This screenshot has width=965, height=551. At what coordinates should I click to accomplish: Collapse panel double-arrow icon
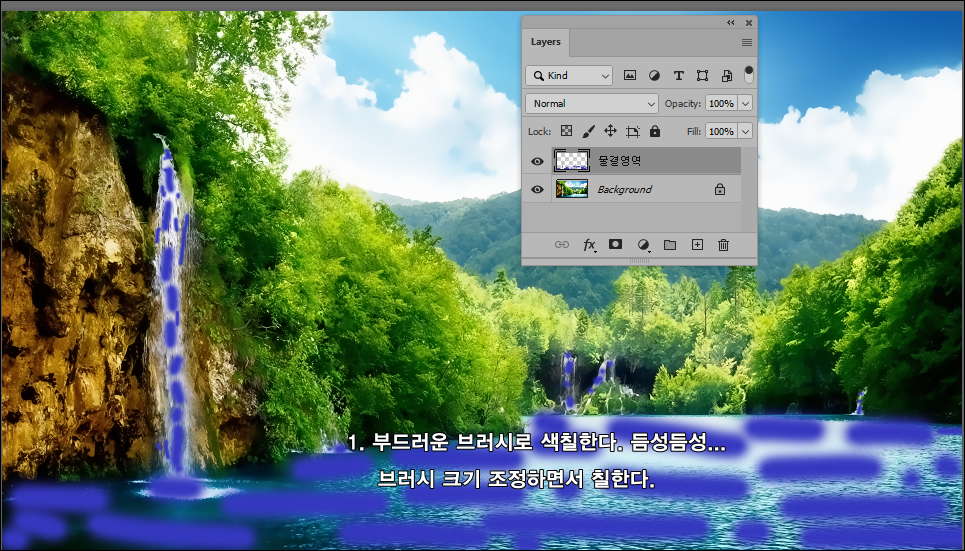[731, 23]
